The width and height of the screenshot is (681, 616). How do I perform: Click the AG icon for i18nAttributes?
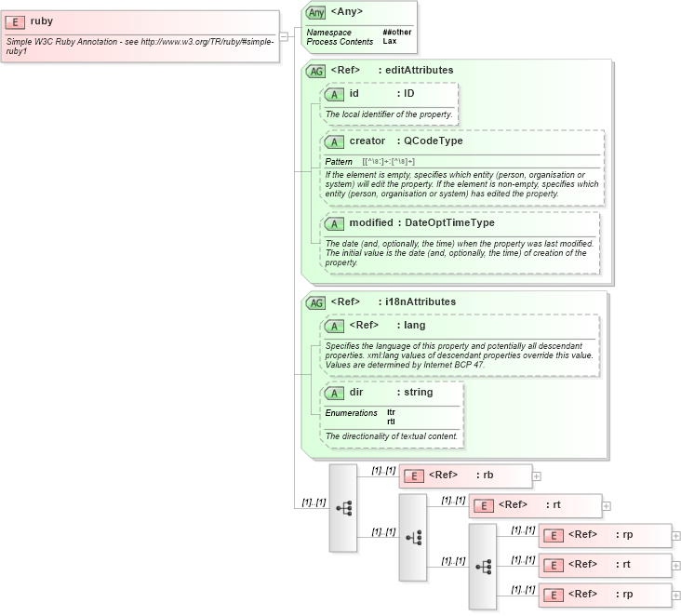click(315, 302)
